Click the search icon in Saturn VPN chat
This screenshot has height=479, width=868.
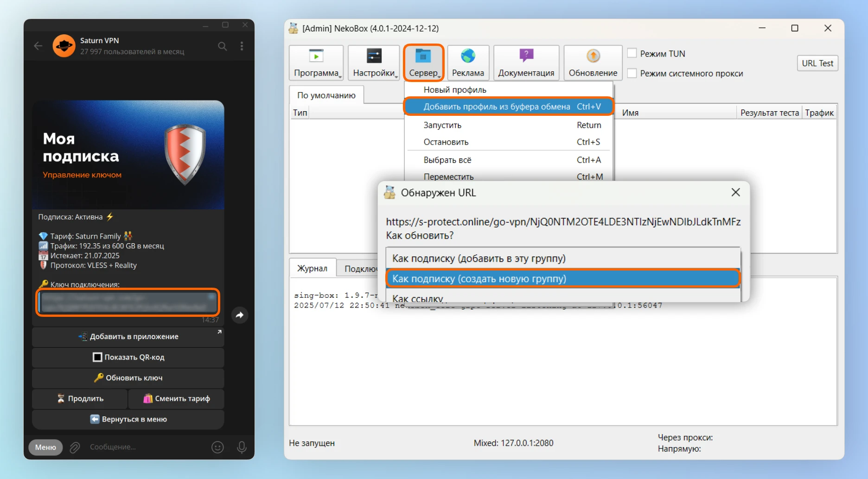[x=223, y=46]
